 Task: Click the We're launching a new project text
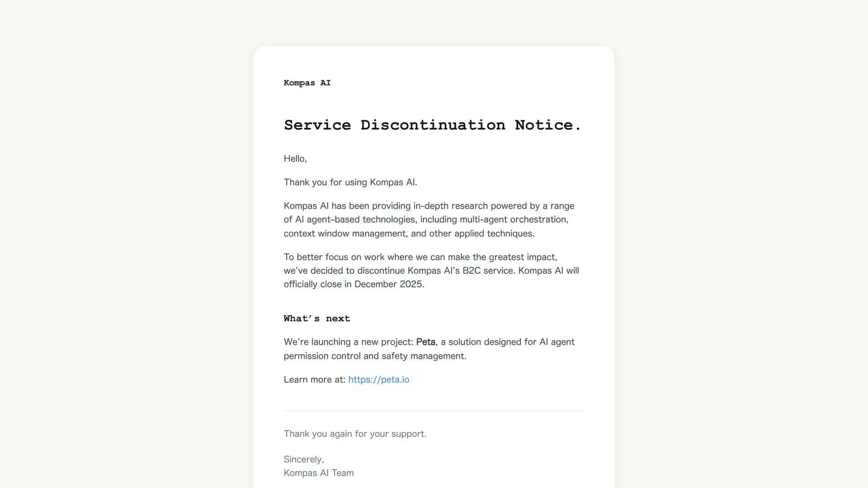(348, 342)
